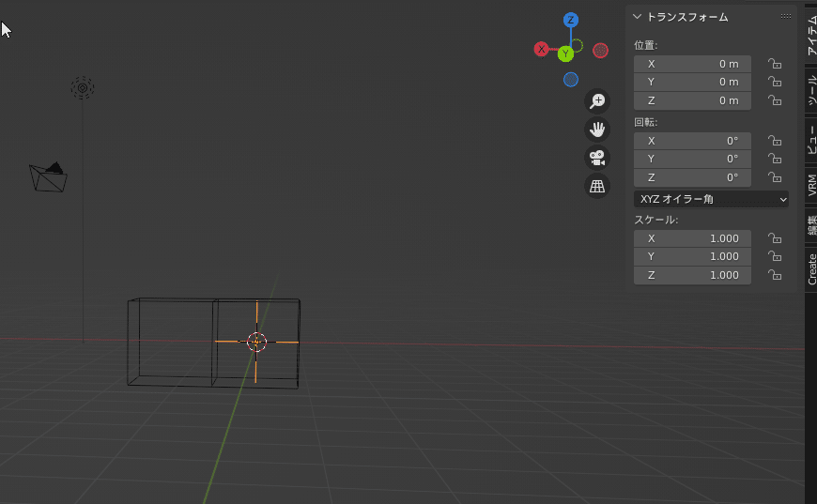Select the wireframe cube in viewport
The image size is (817, 504).
[213, 344]
